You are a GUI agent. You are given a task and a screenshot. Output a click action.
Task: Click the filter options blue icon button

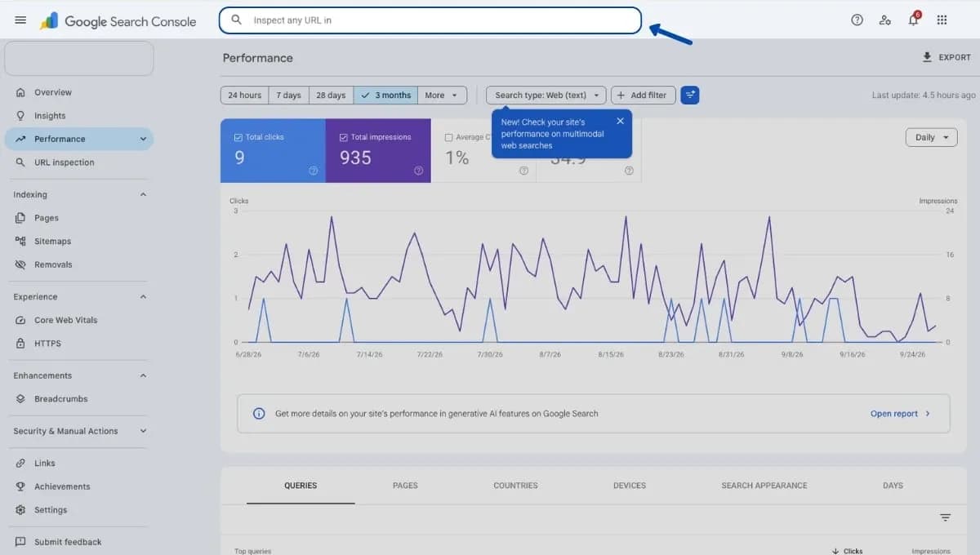tap(690, 95)
